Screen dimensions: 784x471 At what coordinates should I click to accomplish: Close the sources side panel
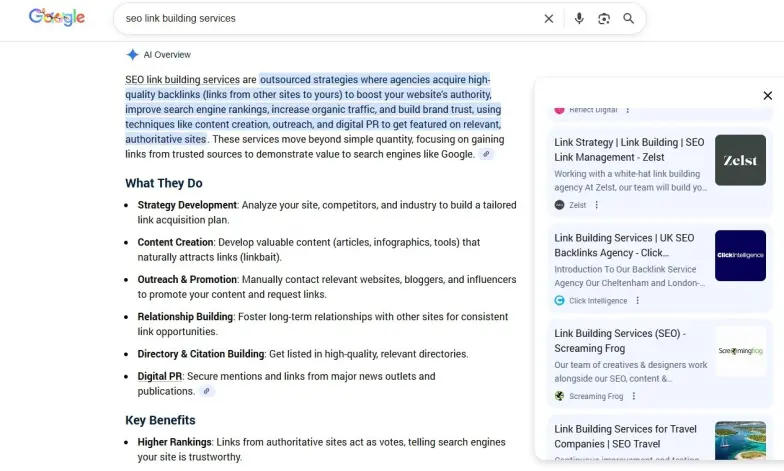(768, 96)
